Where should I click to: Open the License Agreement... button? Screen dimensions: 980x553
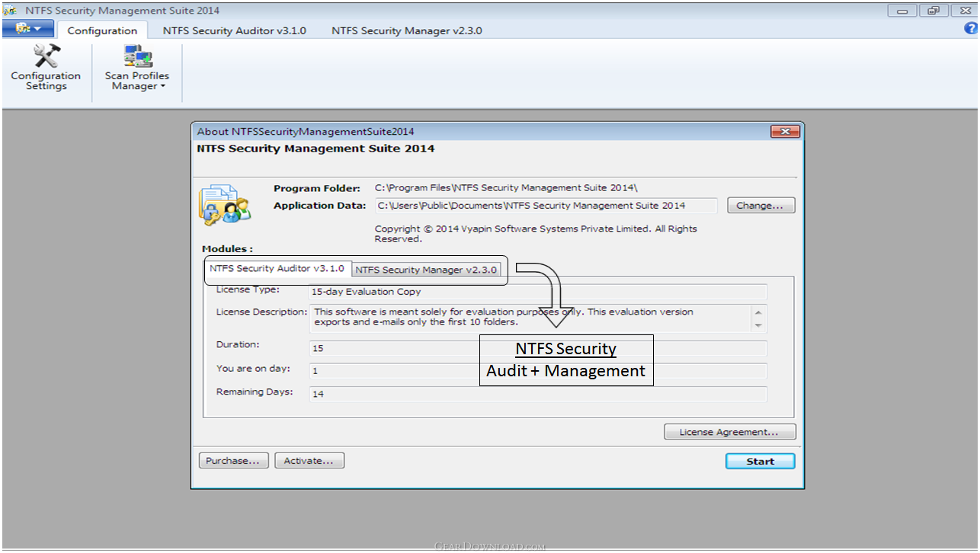click(729, 432)
